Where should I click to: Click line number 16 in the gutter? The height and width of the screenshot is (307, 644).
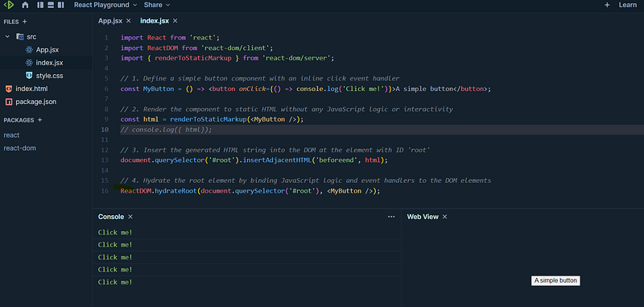[x=105, y=191]
